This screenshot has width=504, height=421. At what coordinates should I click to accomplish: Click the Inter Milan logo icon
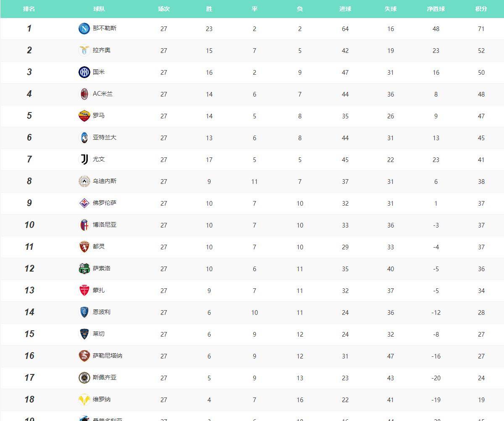84,72
